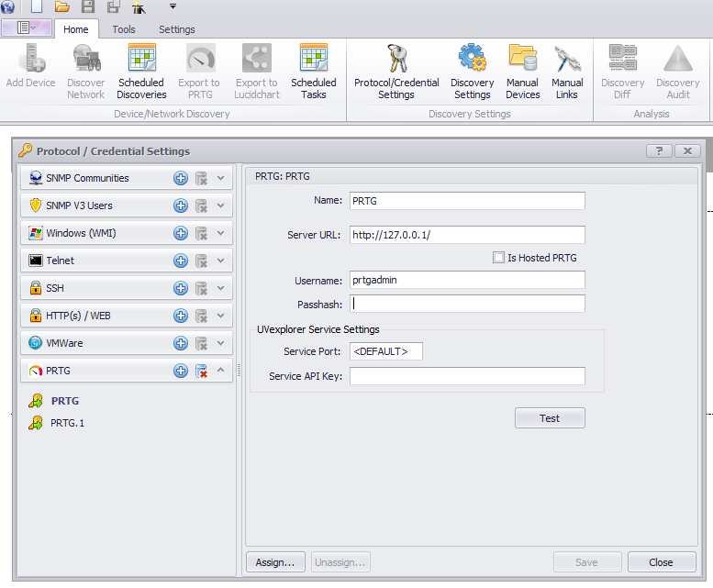Viewport: 713px width, 588px height.
Task: Add a new SNMP V3 Users credential
Action: 181,205
